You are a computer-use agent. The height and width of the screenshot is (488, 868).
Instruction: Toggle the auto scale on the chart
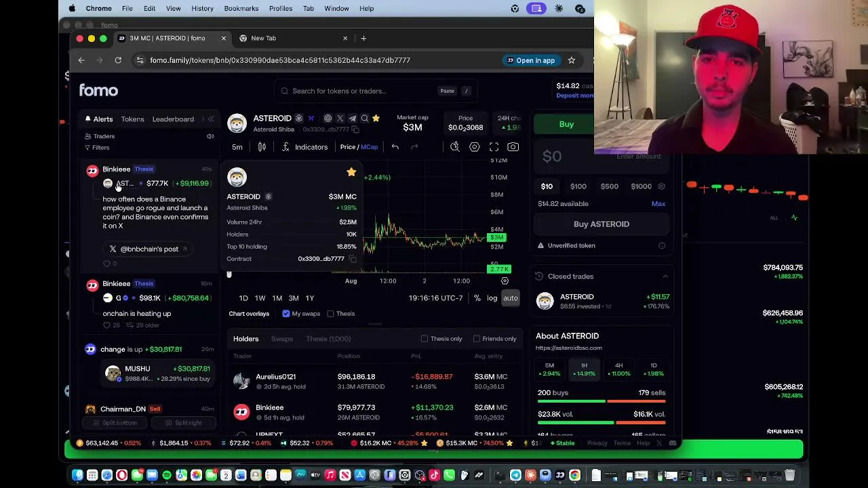coord(511,298)
